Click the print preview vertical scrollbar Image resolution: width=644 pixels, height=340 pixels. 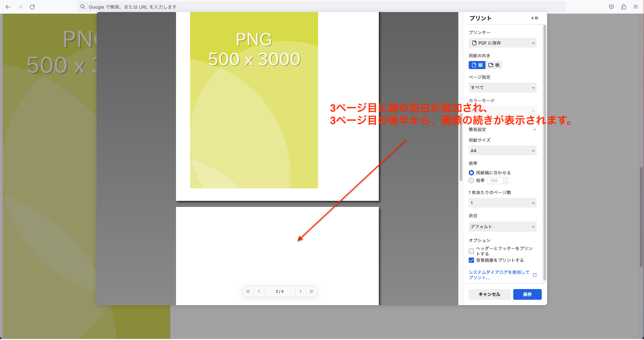pyautogui.click(x=461, y=148)
